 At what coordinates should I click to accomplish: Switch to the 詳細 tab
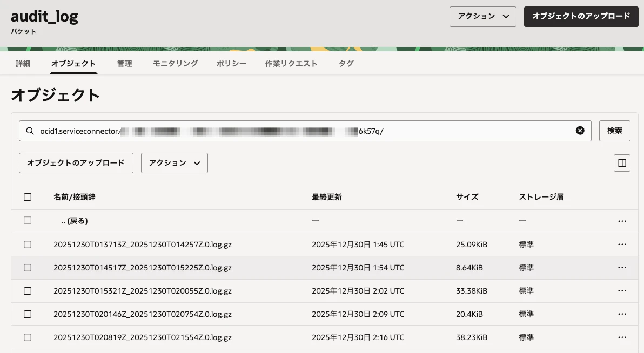[x=23, y=63]
